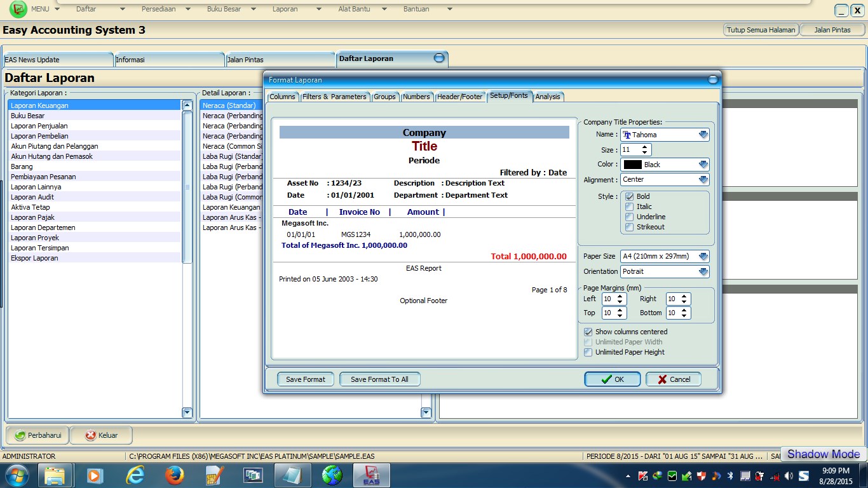Switch to the Analysis tab
The image size is (868, 488).
[548, 97]
